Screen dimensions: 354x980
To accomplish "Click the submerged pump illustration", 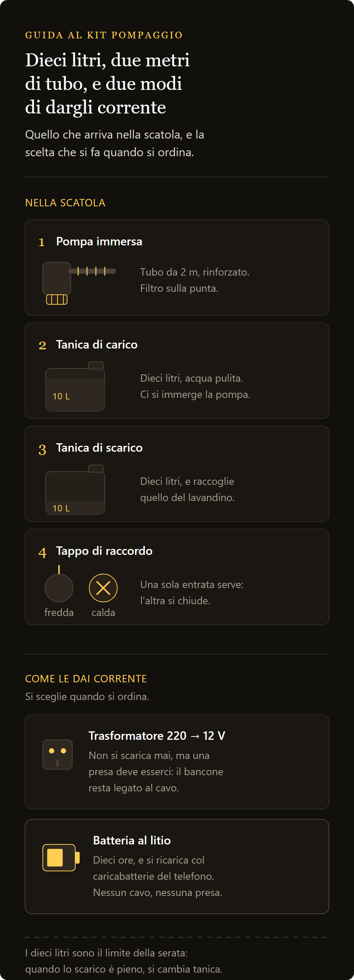I will point(79,283).
